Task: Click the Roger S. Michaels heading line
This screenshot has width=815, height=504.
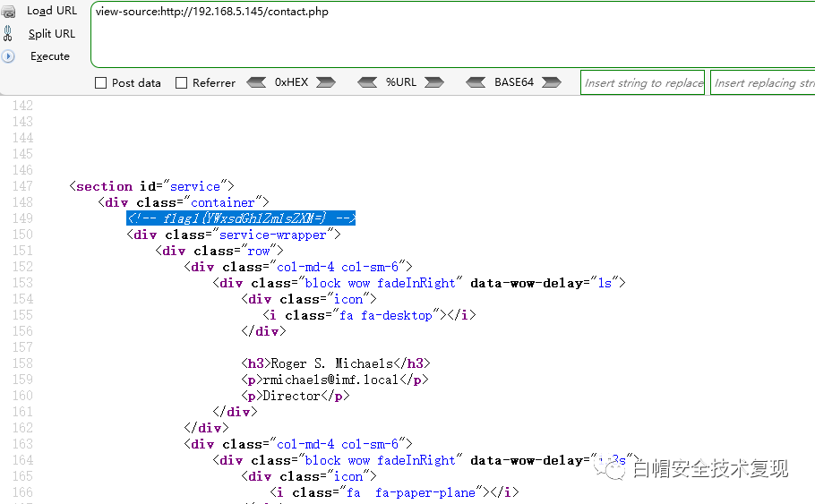Action: click(x=336, y=363)
